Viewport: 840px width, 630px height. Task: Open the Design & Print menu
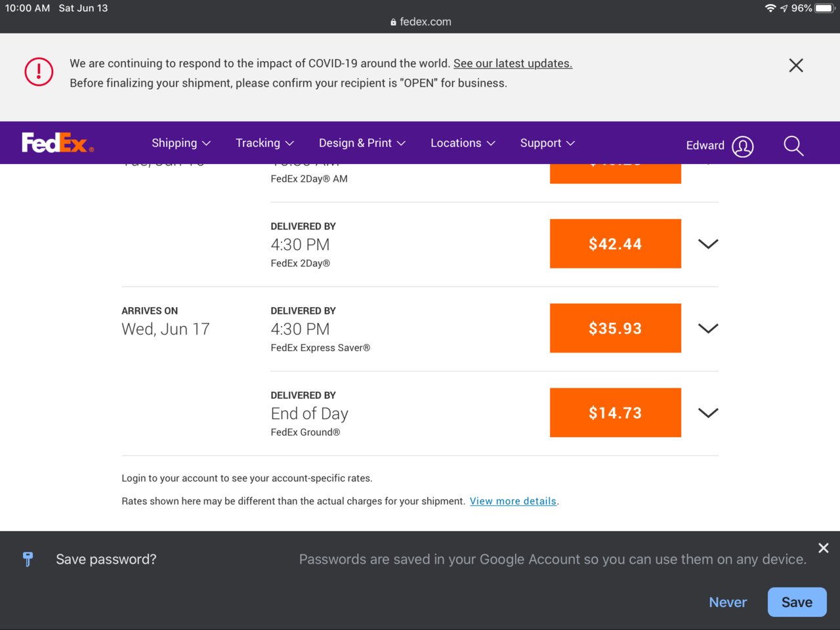click(x=362, y=143)
